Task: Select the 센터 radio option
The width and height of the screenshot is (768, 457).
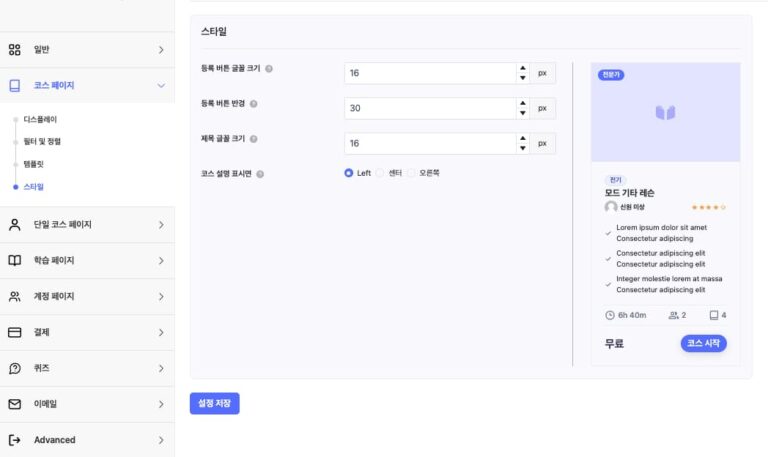Action: pos(380,173)
